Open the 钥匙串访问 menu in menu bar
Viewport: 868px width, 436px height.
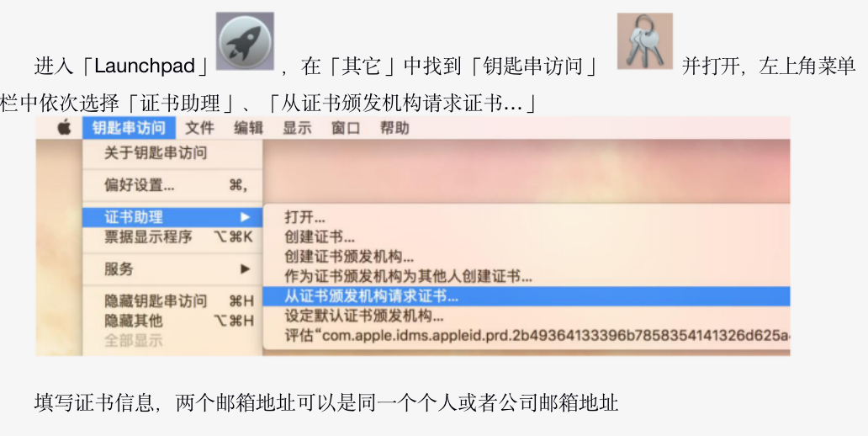pyautogui.click(x=129, y=128)
